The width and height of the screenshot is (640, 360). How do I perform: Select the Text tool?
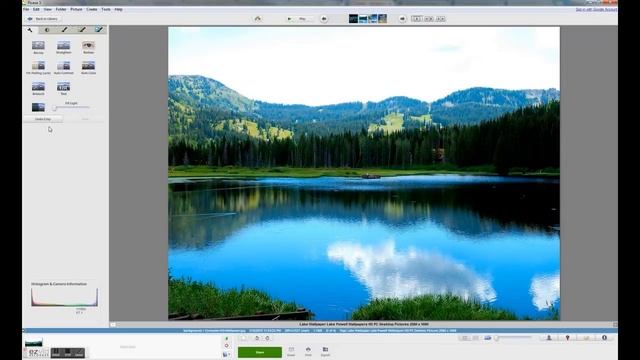tap(63, 89)
